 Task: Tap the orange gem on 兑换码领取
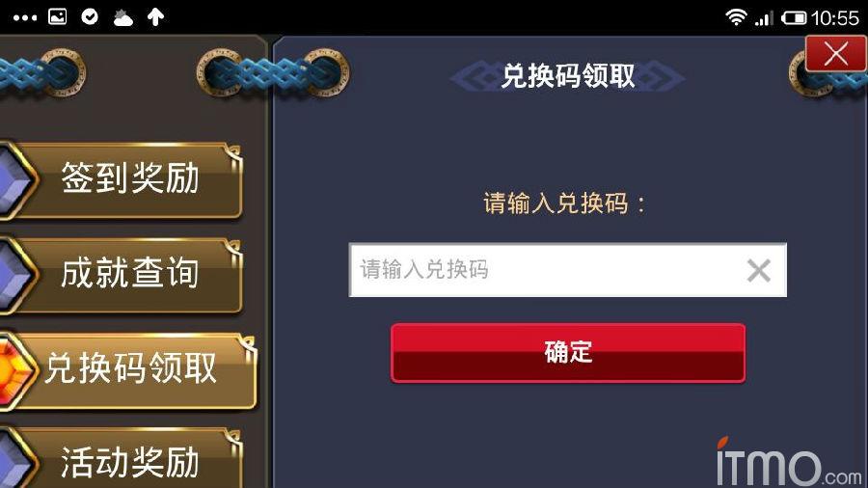click(x=14, y=370)
